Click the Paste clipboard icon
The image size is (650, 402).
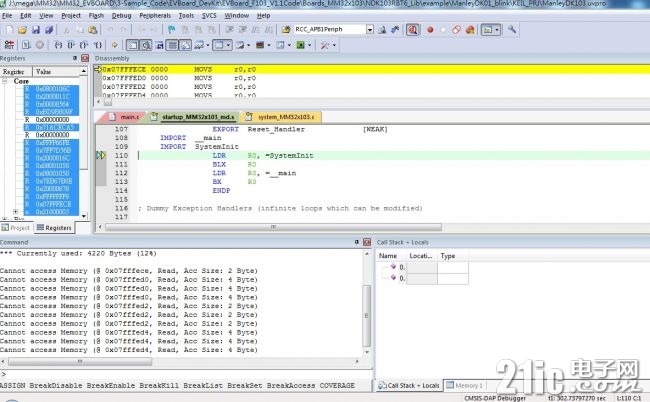93,30
